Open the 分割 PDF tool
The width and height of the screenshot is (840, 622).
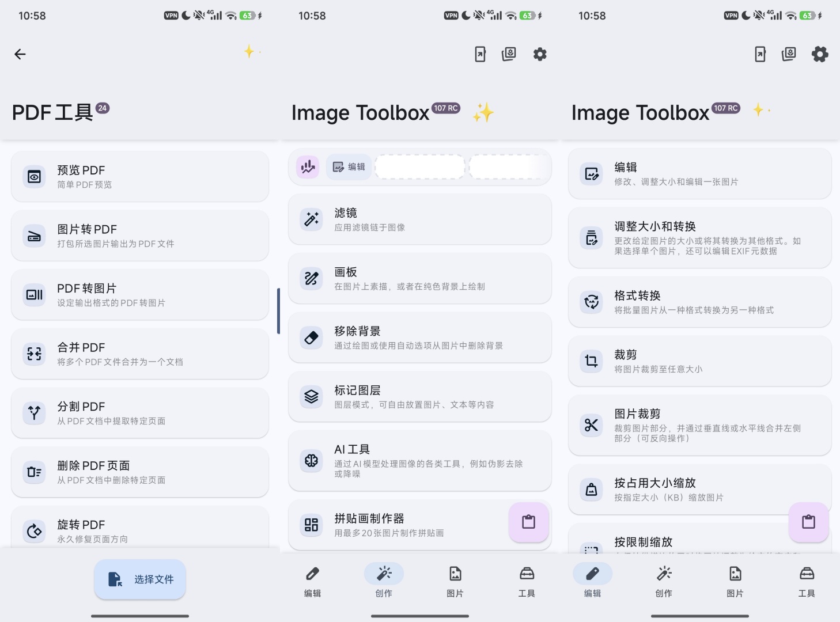point(140,413)
